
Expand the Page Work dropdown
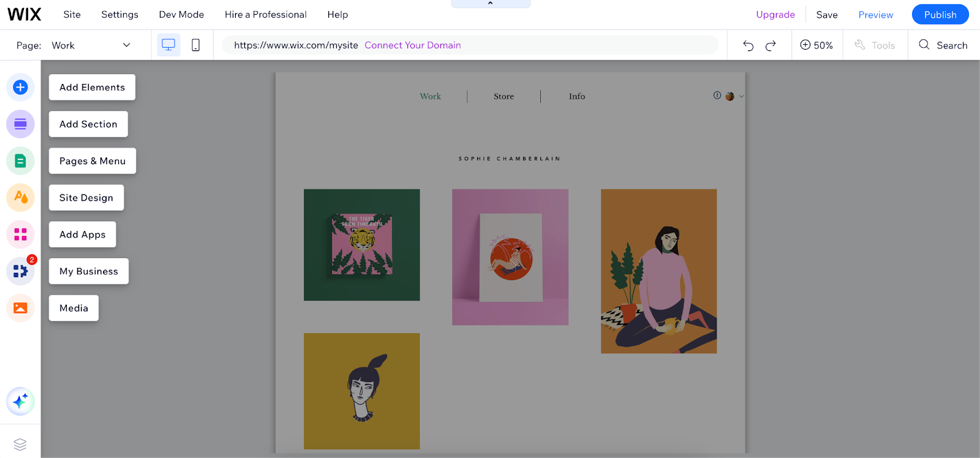[x=92, y=45]
